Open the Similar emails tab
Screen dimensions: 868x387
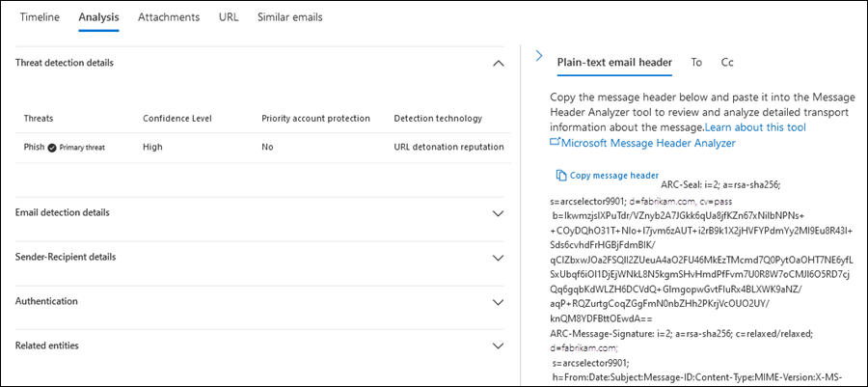pos(290,17)
